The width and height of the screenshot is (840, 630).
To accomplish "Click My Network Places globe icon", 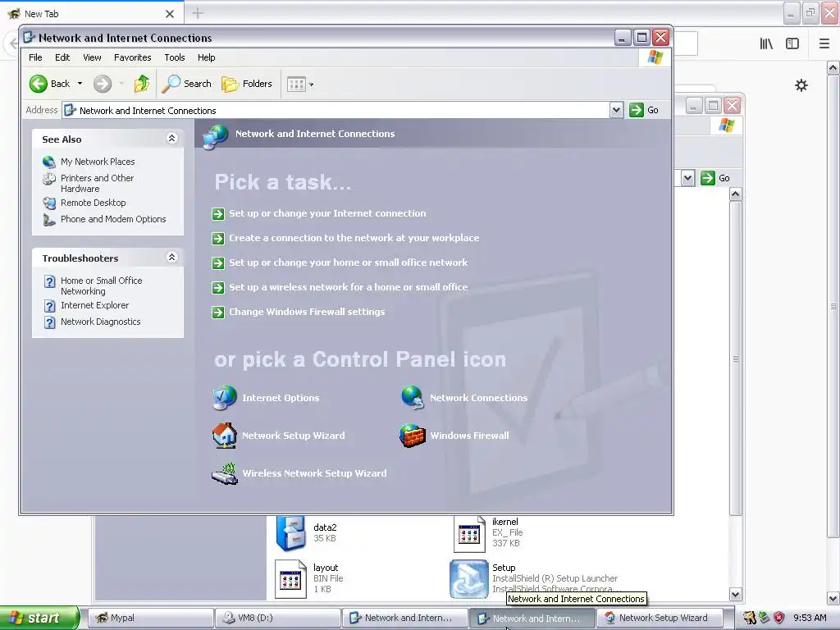I will coord(49,162).
